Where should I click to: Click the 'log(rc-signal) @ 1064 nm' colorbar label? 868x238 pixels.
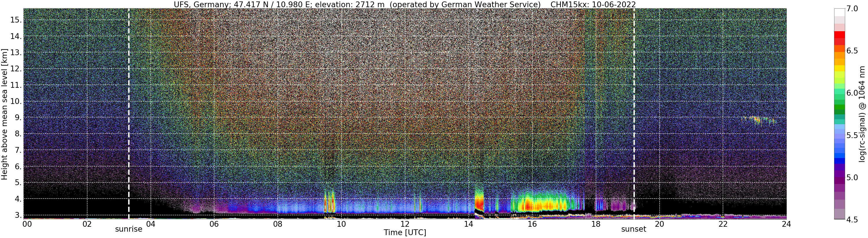tap(863, 114)
